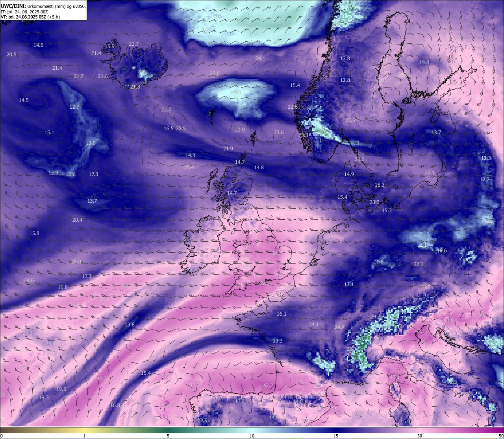Click the 12.8 value label

pyautogui.click(x=345, y=80)
